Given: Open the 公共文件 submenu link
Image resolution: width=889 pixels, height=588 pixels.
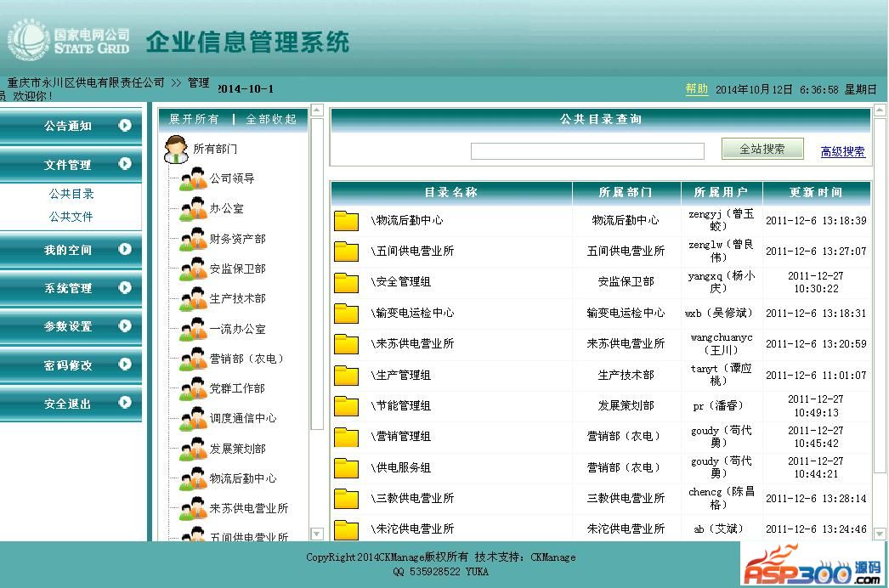Looking at the screenshot, I should pos(71,217).
